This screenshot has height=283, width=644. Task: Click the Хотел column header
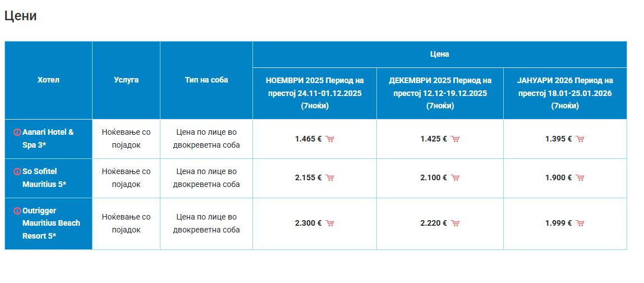pyautogui.click(x=48, y=80)
